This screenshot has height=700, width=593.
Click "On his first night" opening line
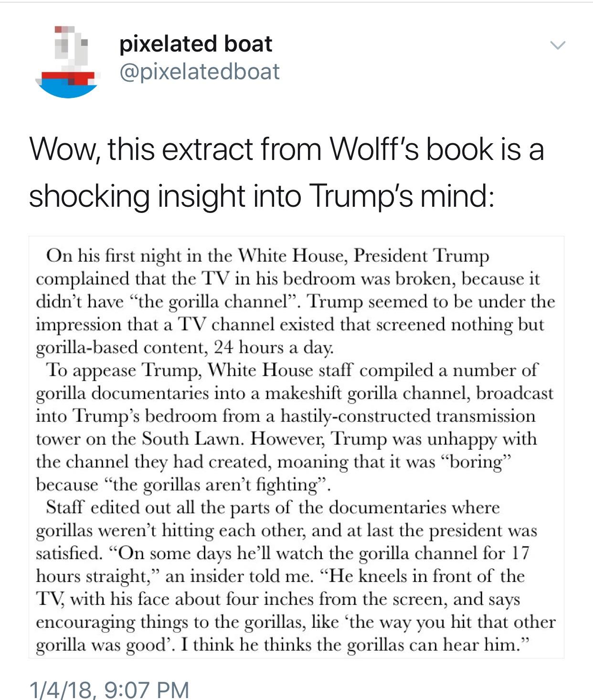coord(116,256)
